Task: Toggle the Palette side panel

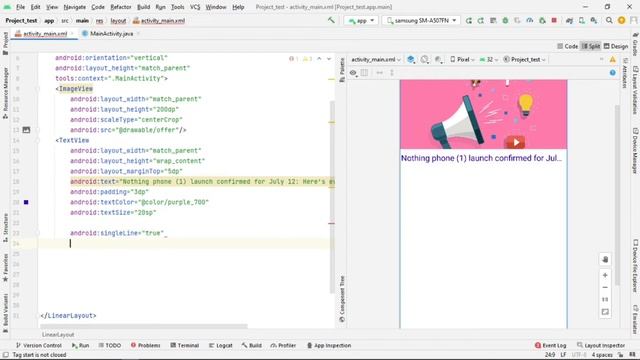Action: [x=342, y=70]
